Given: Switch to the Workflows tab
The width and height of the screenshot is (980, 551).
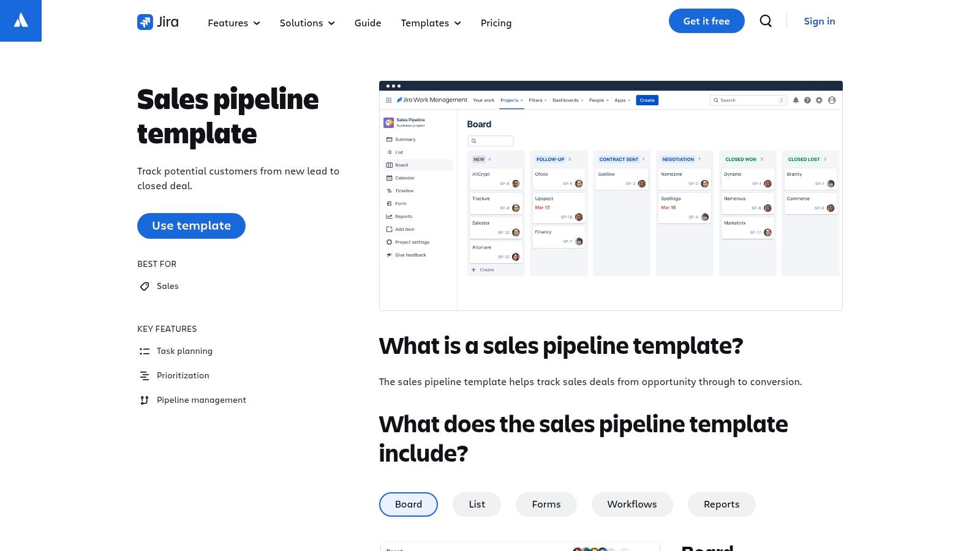Looking at the screenshot, I should tap(632, 504).
